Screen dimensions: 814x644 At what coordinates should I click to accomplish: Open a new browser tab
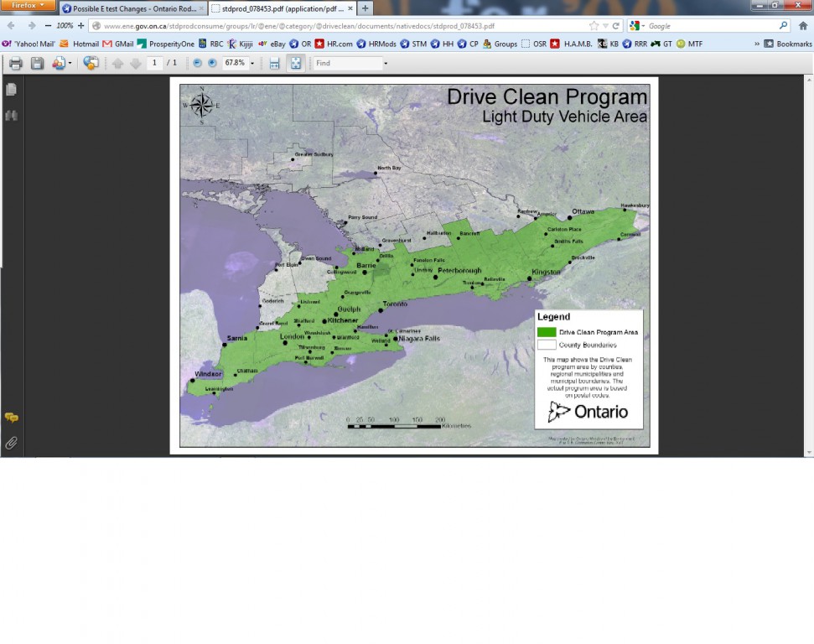pyautogui.click(x=365, y=8)
